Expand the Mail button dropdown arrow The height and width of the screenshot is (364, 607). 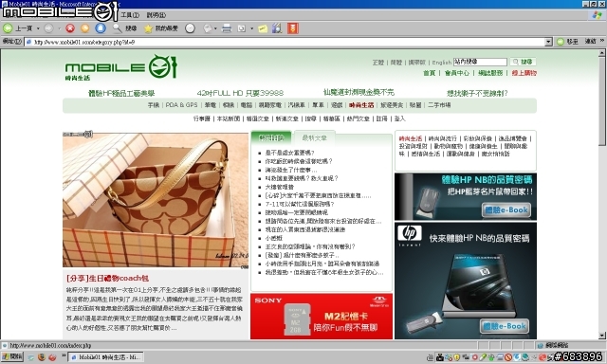tap(215, 28)
